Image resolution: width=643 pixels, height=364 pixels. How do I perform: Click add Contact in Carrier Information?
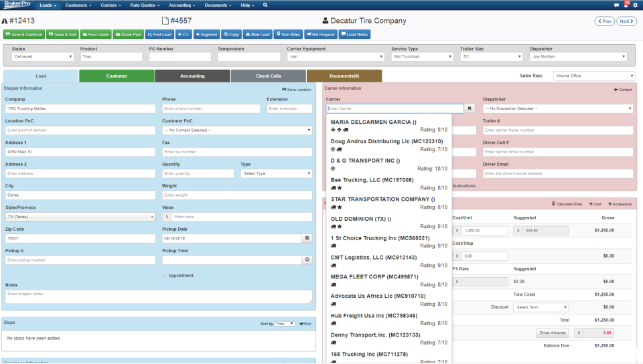point(623,89)
